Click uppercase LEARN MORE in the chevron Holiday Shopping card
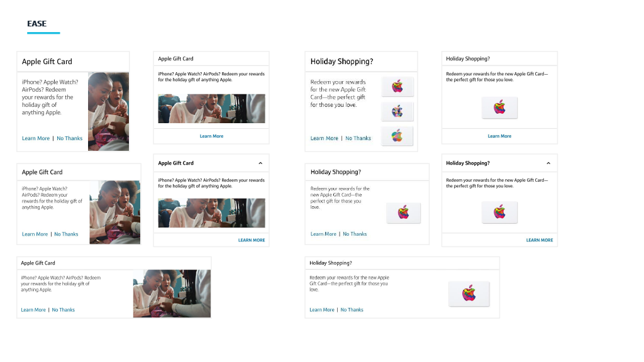 click(540, 240)
